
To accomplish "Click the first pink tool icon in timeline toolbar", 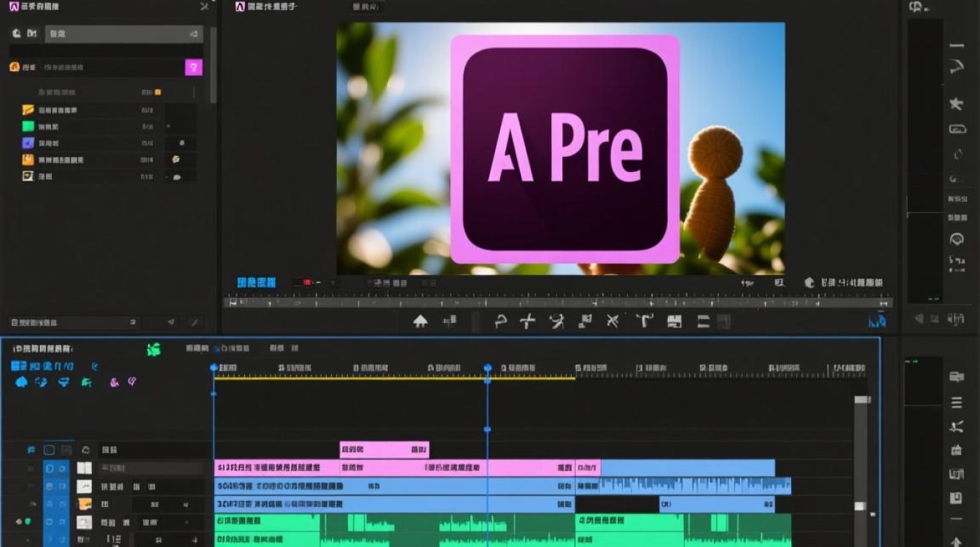I will tap(114, 381).
